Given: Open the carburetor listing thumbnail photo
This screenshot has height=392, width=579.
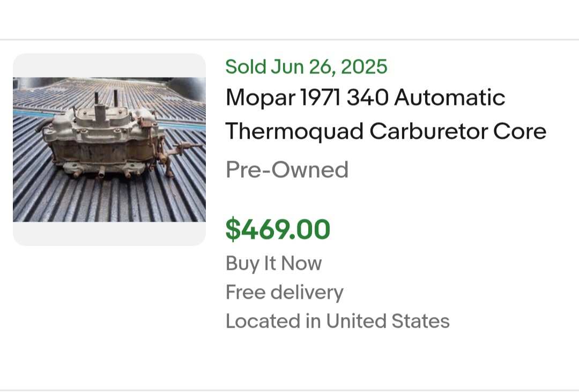Looking at the screenshot, I should (x=109, y=149).
